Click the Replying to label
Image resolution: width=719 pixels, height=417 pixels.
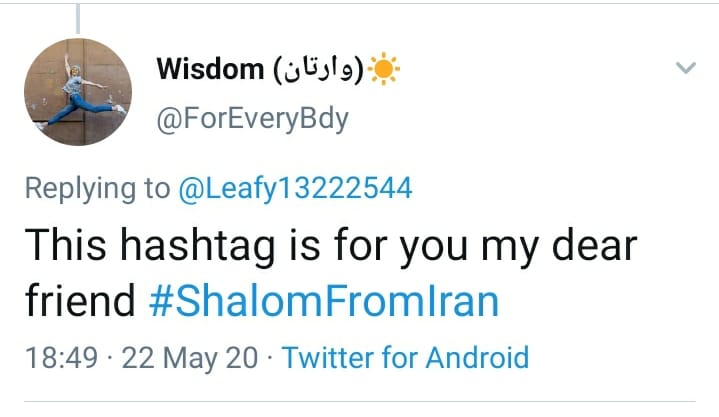[96, 189]
